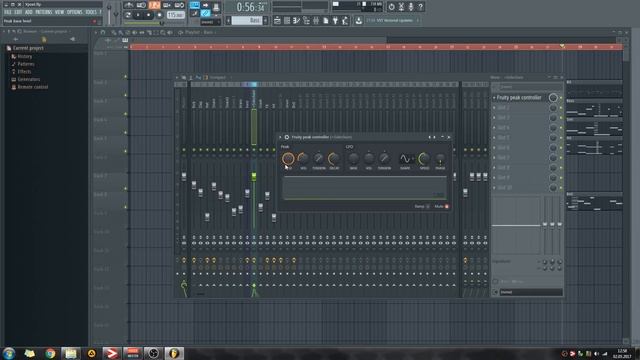
Task: Click the microphone icon in top bar
Action: point(411,7)
